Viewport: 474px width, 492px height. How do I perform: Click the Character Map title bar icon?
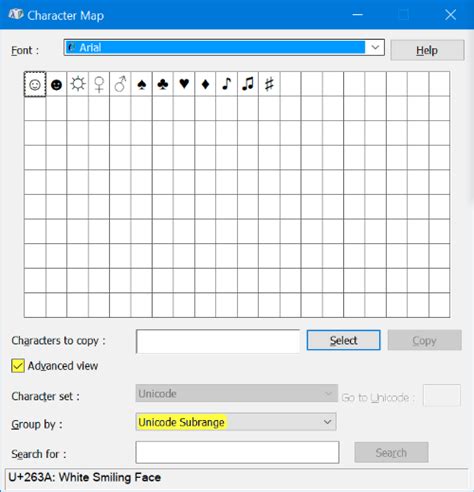16,15
